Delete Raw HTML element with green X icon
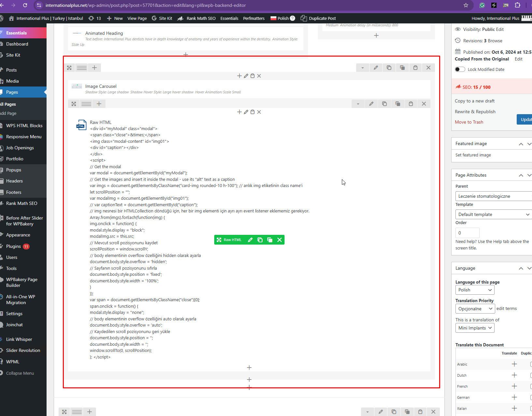 pos(279,240)
